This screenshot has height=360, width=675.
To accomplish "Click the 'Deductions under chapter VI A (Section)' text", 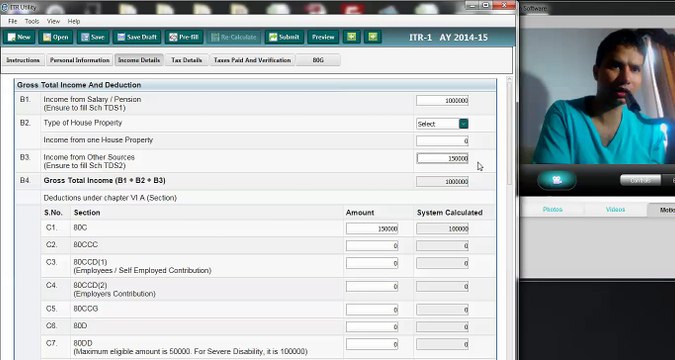I will (x=110, y=198).
